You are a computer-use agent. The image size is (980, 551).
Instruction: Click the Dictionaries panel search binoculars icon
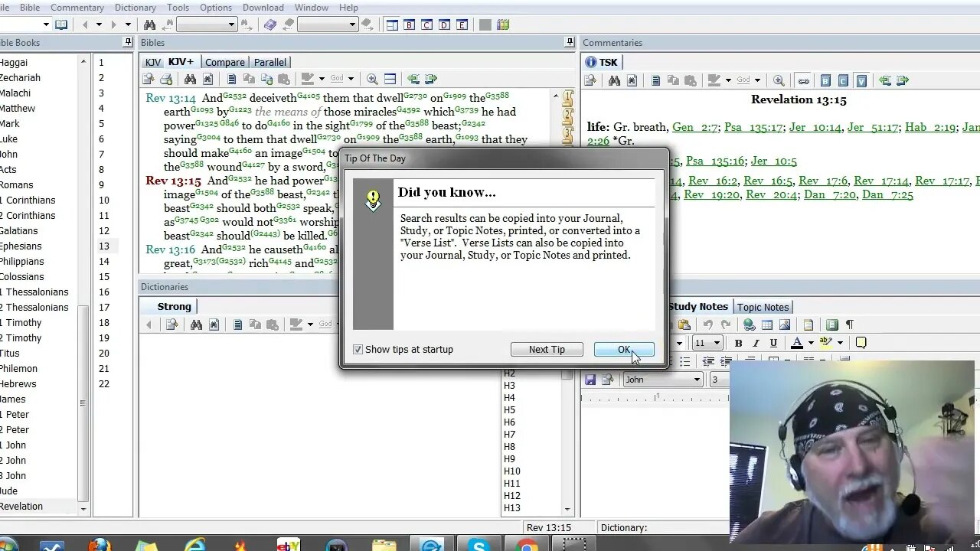(196, 324)
